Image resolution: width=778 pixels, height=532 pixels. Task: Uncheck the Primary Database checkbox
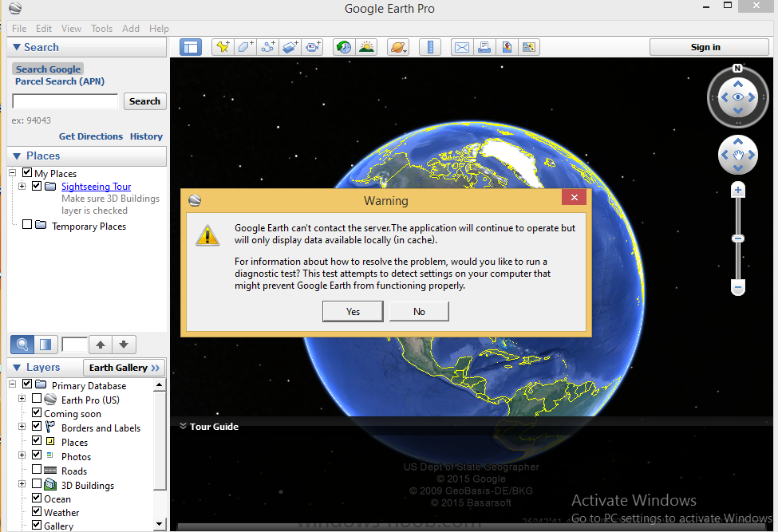tap(27, 384)
